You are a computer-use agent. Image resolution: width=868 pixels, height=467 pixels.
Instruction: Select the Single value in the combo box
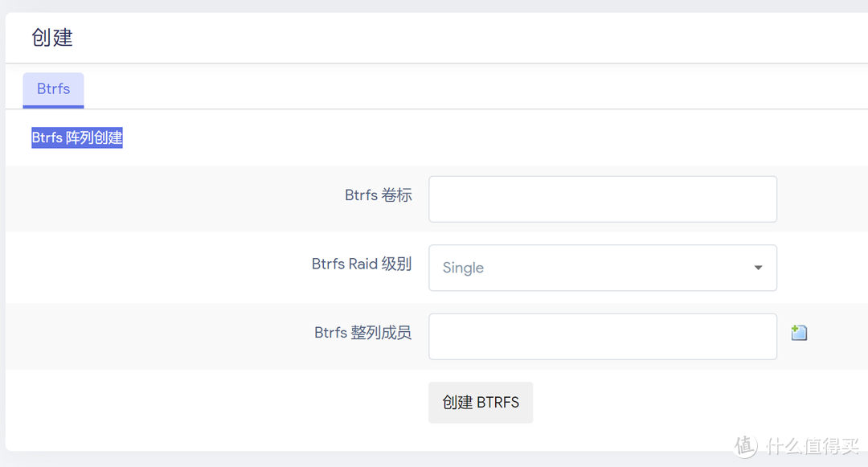pos(463,268)
